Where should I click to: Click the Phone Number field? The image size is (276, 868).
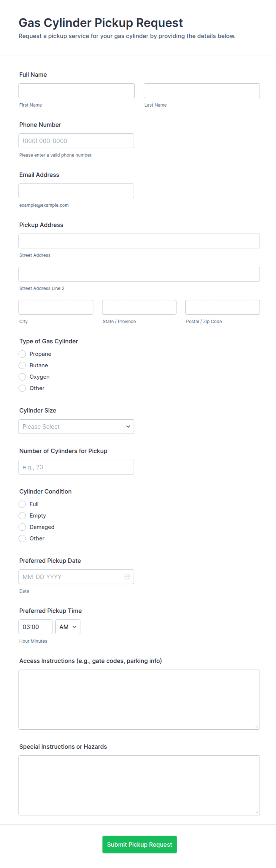tap(76, 141)
